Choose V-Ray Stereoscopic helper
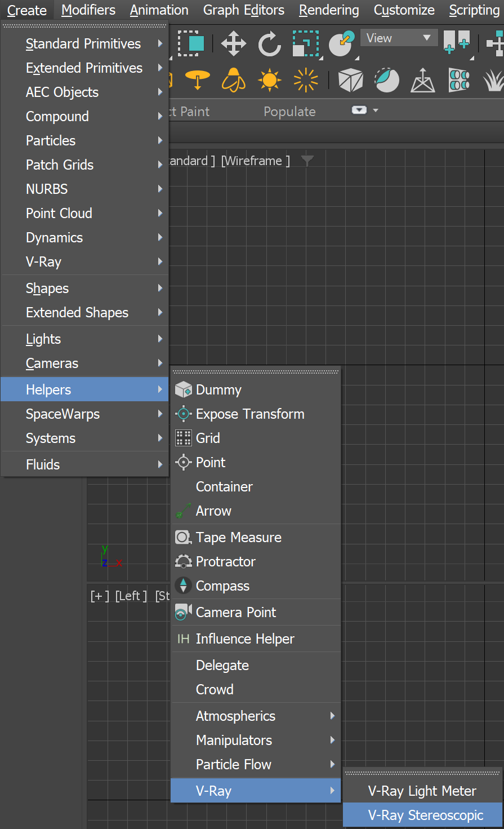Image resolution: width=504 pixels, height=829 pixels. [425, 815]
